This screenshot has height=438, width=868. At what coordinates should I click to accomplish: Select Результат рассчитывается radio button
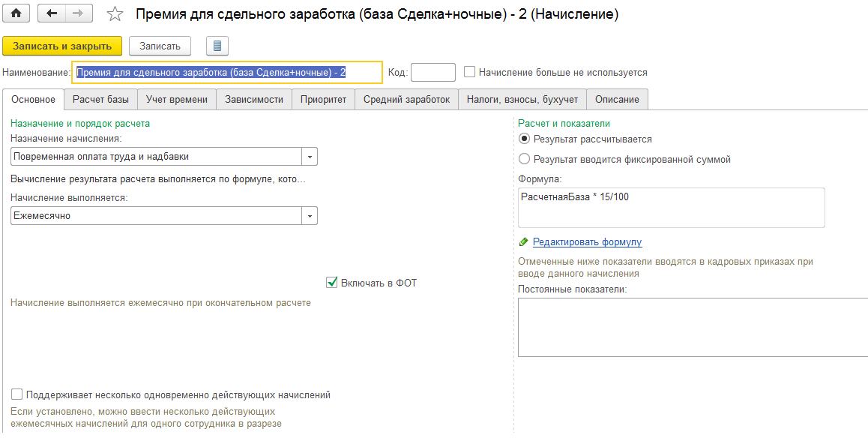[x=524, y=139]
